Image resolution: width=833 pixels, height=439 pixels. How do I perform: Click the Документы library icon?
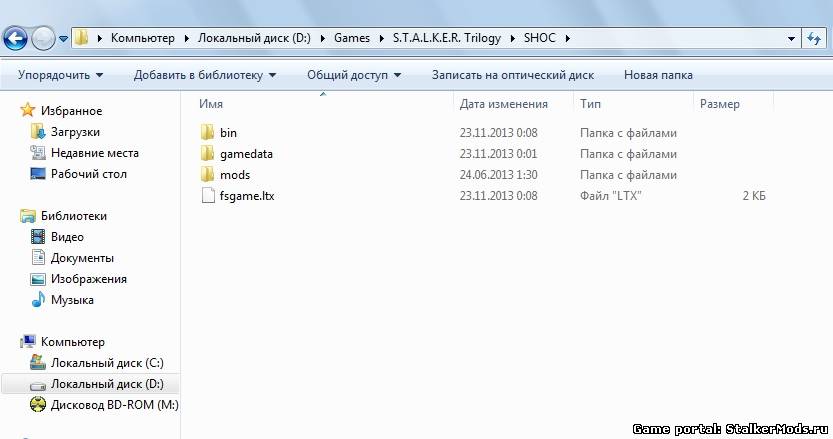click(x=38, y=257)
